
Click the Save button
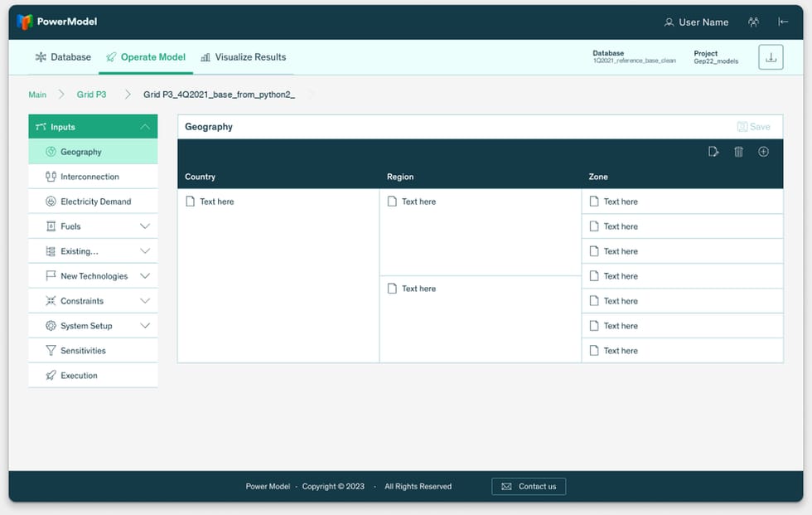[x=753, y=127]
